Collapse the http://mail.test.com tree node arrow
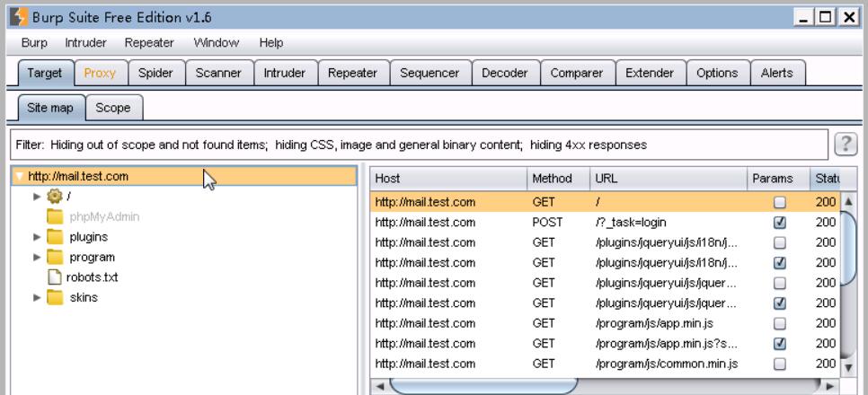 point(20,177)
